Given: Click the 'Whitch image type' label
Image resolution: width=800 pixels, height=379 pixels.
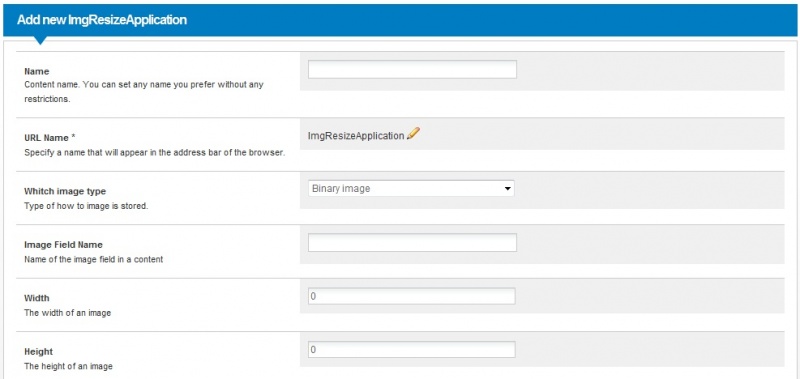Looking at the screenshot, I should 65,191.
